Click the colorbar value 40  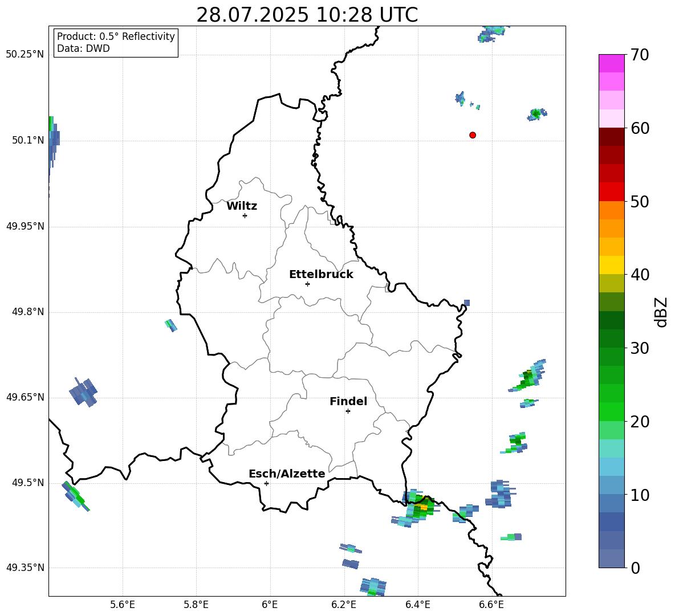[640, 275]
